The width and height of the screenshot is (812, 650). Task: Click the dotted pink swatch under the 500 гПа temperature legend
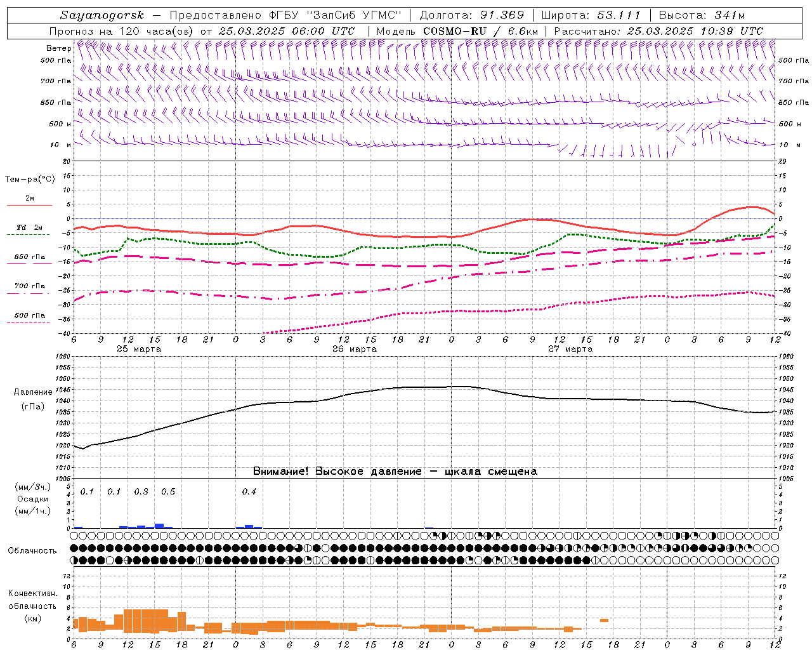coord(29,322)
